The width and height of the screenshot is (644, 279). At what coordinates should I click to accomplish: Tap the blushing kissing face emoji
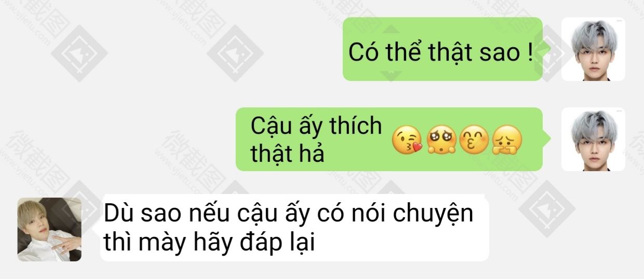coord(474,139)
